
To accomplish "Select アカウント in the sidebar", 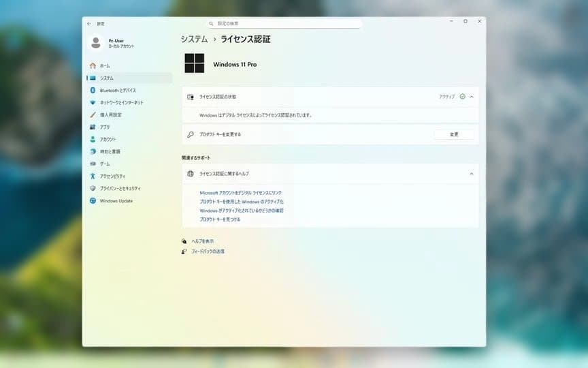I will [108, 139].
